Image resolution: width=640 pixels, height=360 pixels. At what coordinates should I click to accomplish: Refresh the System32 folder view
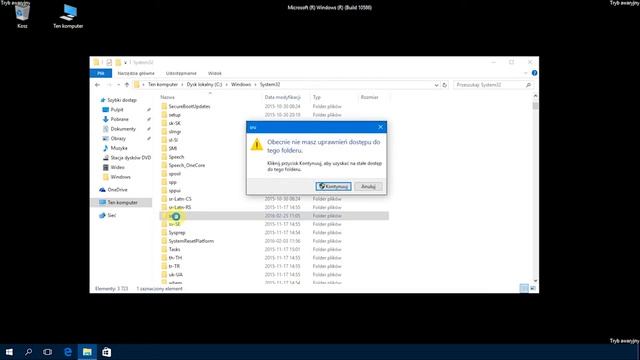[444, 85]
